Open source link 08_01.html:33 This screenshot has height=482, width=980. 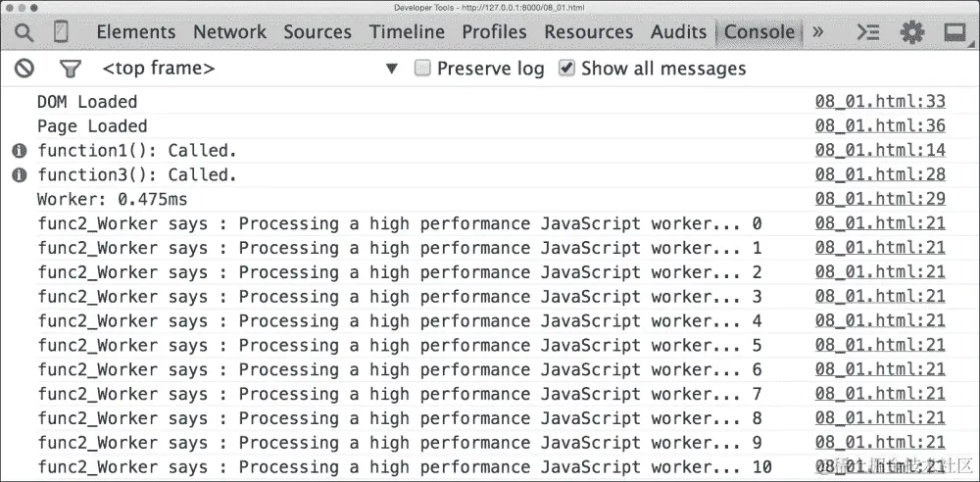[x=879, y=102]
